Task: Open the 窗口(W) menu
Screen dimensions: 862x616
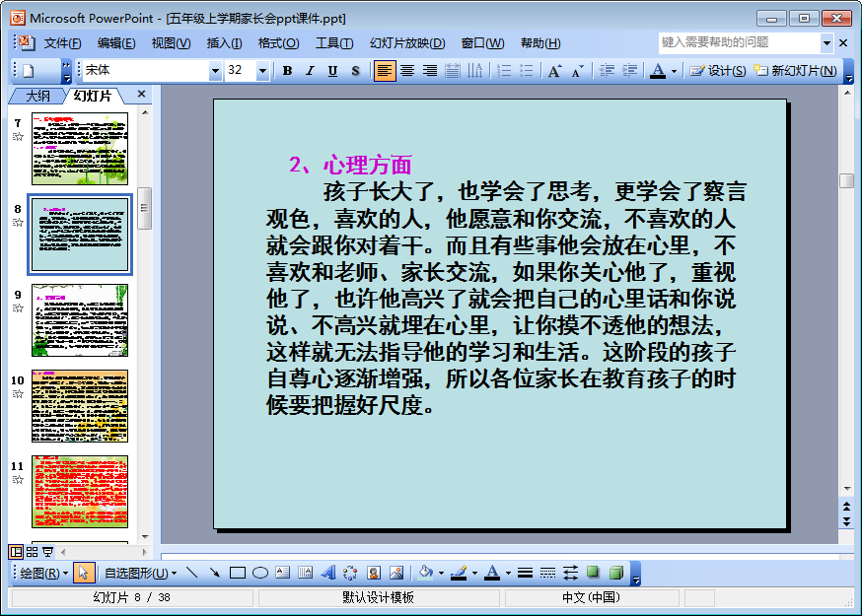Action: click(x=482, y=43)
